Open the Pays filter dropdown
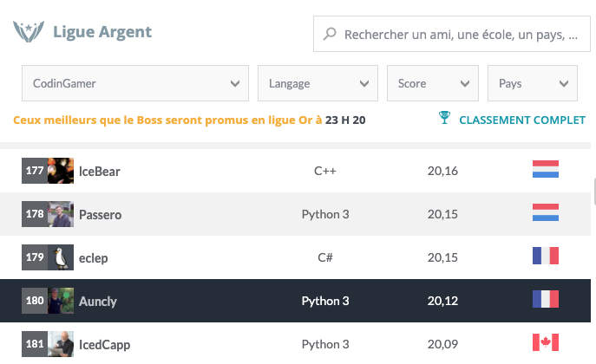Viewport: 596px width, 364px height. point(533,83)
